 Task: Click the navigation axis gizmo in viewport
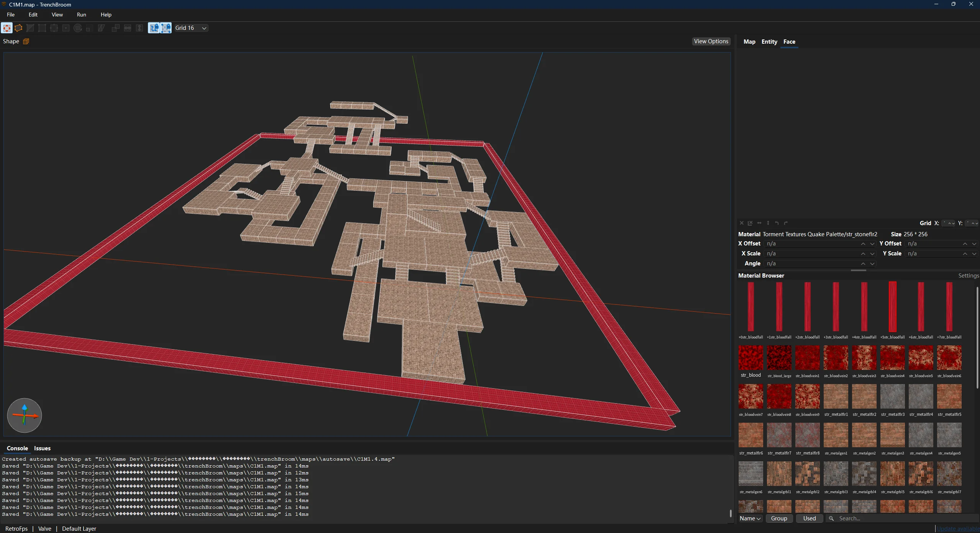25,415
